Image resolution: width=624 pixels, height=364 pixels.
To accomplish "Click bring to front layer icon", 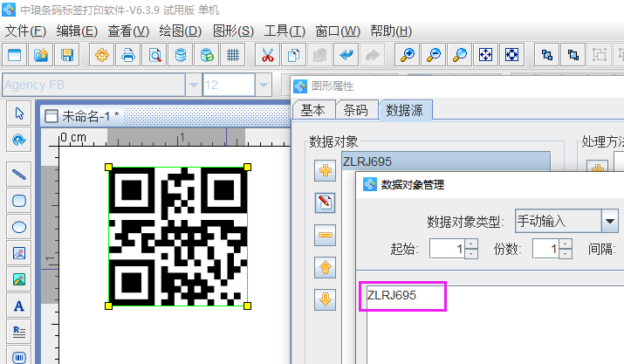I will pos(547,55).
